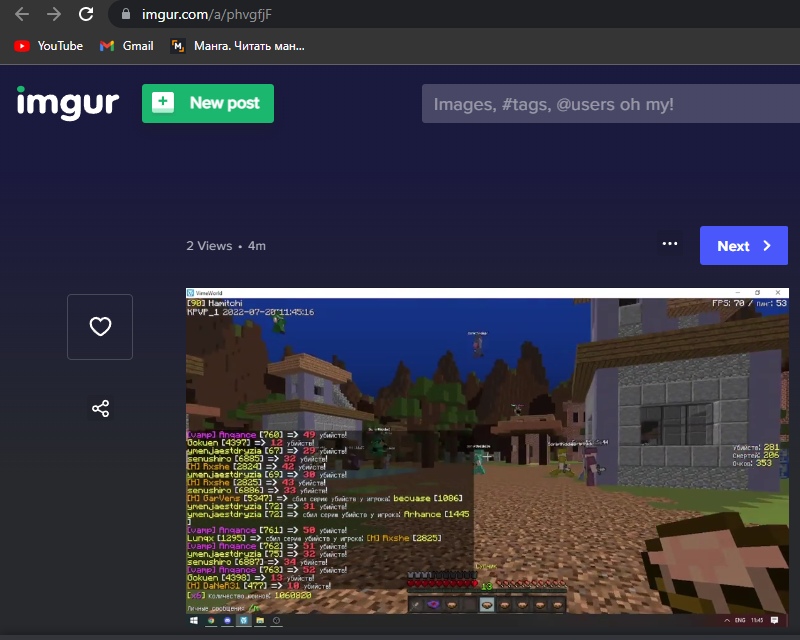The image size is (800, 640).
Task: Go back to the previous page
Action: [21, 14]
